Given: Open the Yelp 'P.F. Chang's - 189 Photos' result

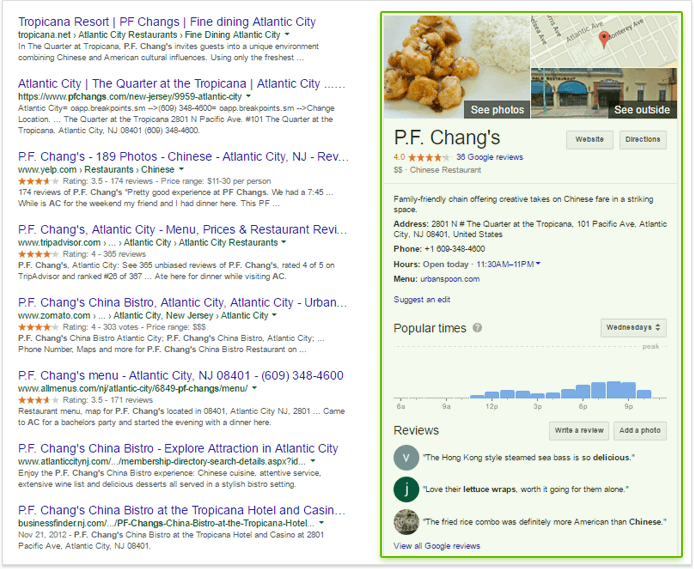Looking at the screenshot, I should [183, 157].
